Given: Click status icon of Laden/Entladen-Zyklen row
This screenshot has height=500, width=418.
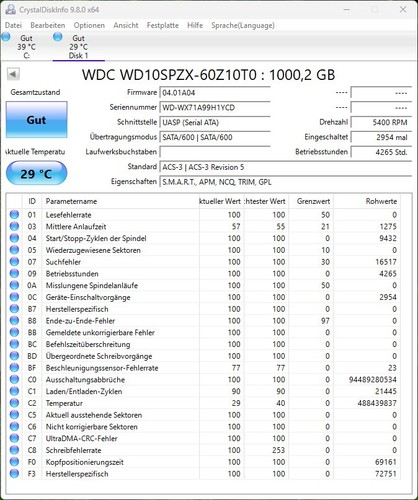Looking at the screenshot, I should (x=14, y=391).
